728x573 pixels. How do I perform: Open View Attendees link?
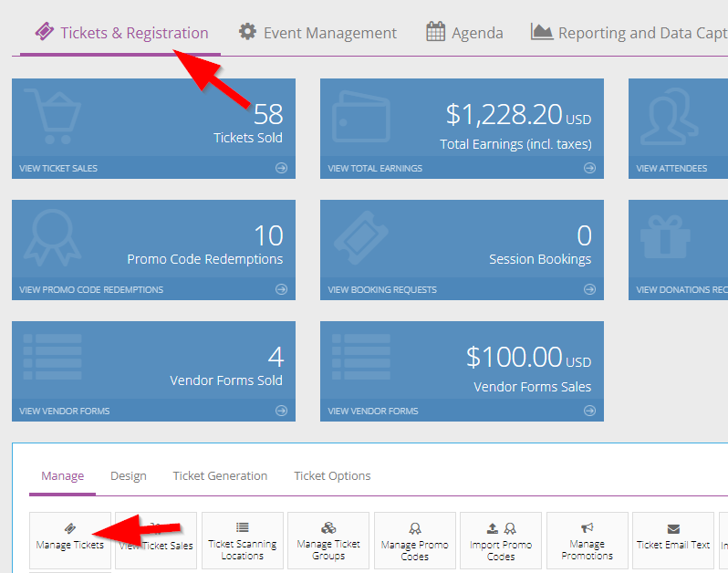(x=671, y=168)
